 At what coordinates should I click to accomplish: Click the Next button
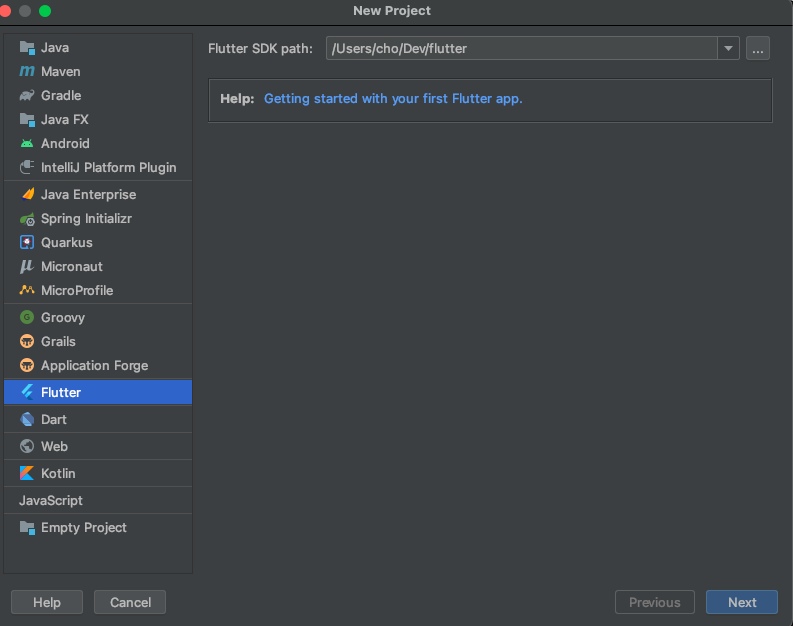click(742, 602)
